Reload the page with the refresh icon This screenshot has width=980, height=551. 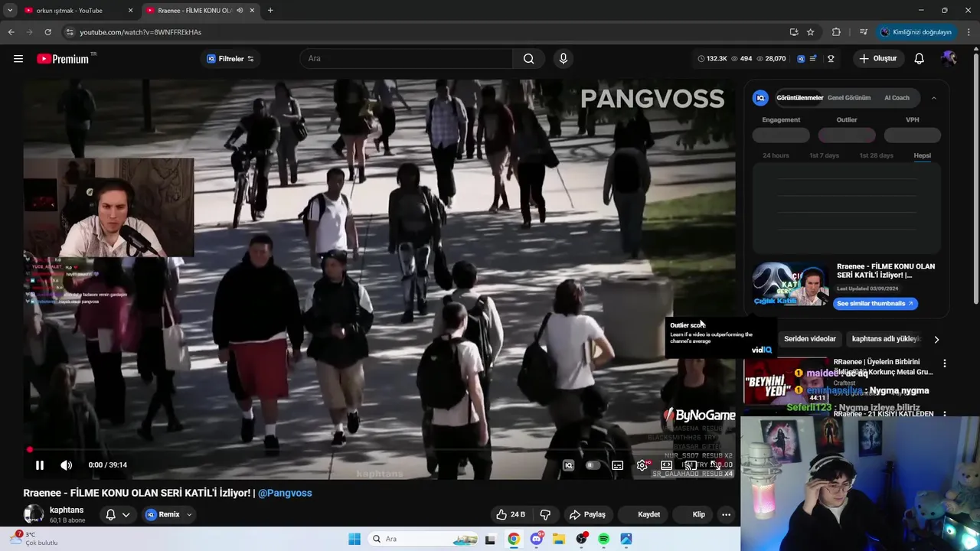pyautogui.click(x=47, y=32)
